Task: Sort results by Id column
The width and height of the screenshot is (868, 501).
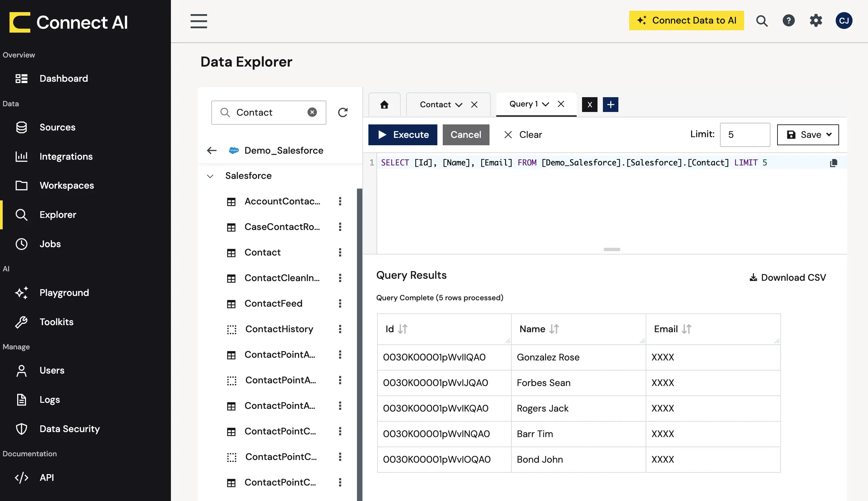Action: click(x=402, y=329)
